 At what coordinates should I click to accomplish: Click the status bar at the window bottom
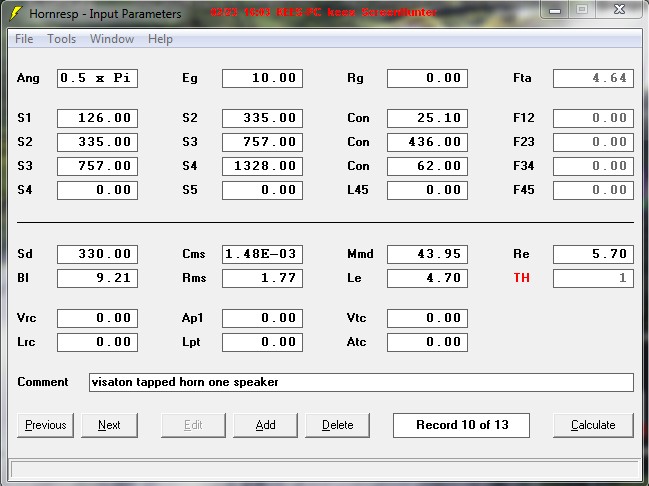(325, 469)
